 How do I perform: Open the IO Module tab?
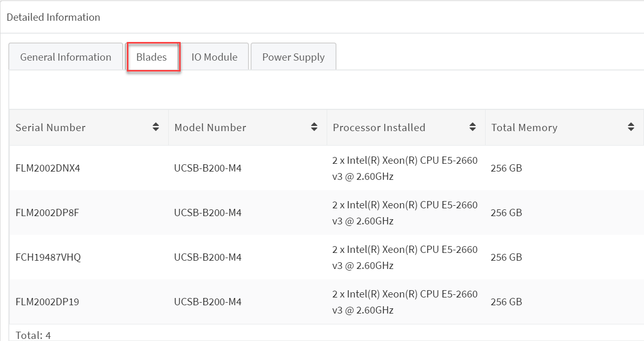214,57
